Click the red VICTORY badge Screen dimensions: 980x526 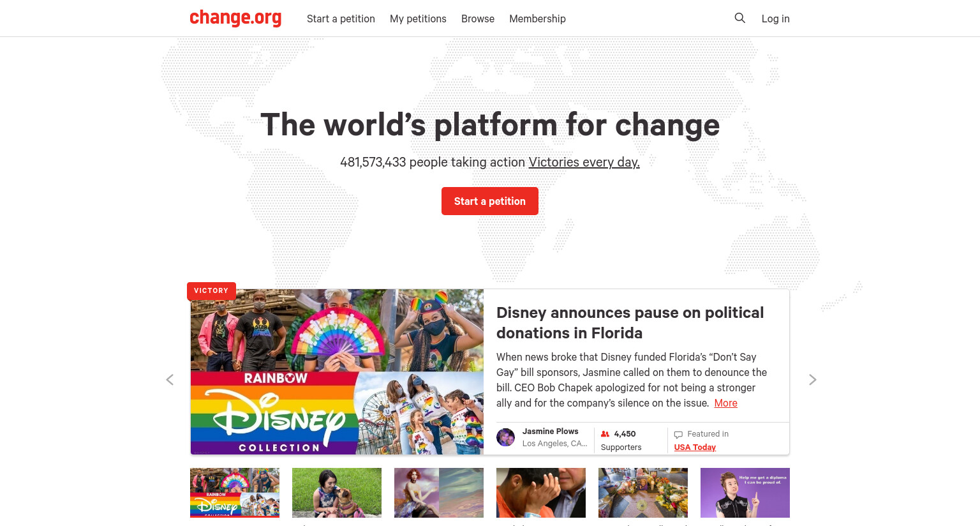211,290
